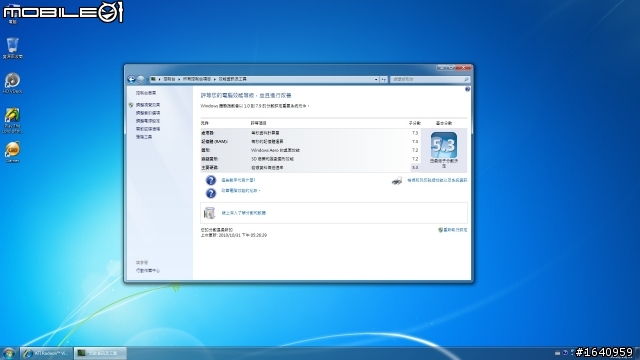
Task: Click Adjust indexing options in the sidebar
Action: tap(148, 113)
